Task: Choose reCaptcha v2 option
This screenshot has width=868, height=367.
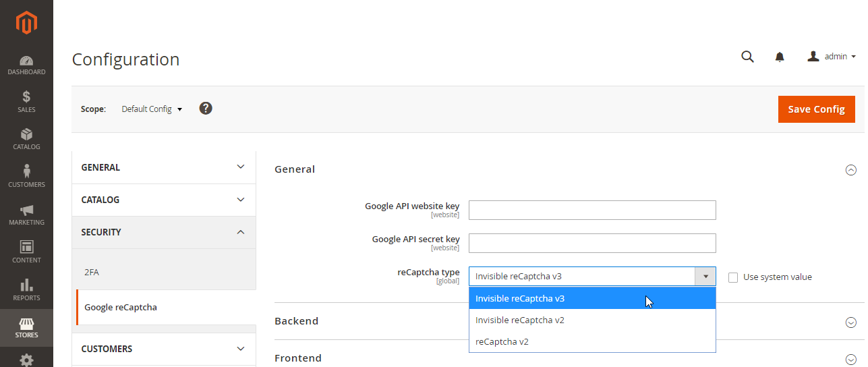Action: click(592, 341)
